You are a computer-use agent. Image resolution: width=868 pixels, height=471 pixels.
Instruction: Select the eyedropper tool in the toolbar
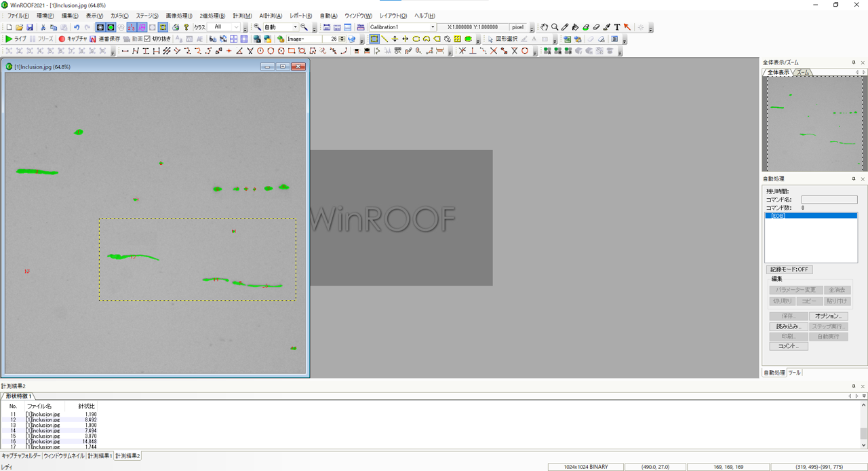click(606, 27)
